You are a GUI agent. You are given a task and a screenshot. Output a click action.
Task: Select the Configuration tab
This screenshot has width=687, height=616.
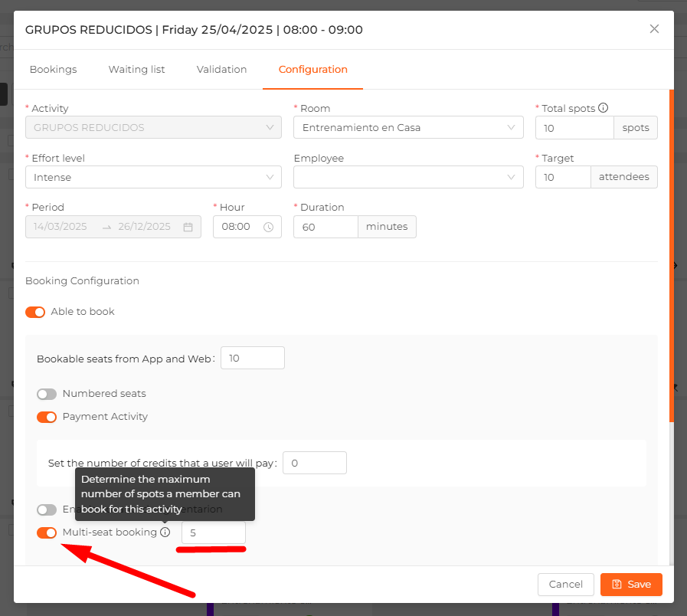(x=312, y=69)
